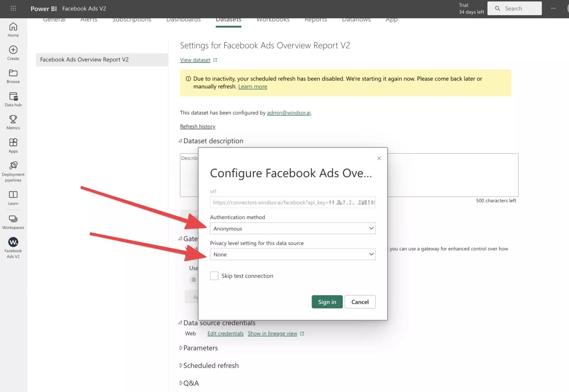Viewport: 569px width, 392px height.
Task: Expand Q&A section
Action: click(181, 383)
